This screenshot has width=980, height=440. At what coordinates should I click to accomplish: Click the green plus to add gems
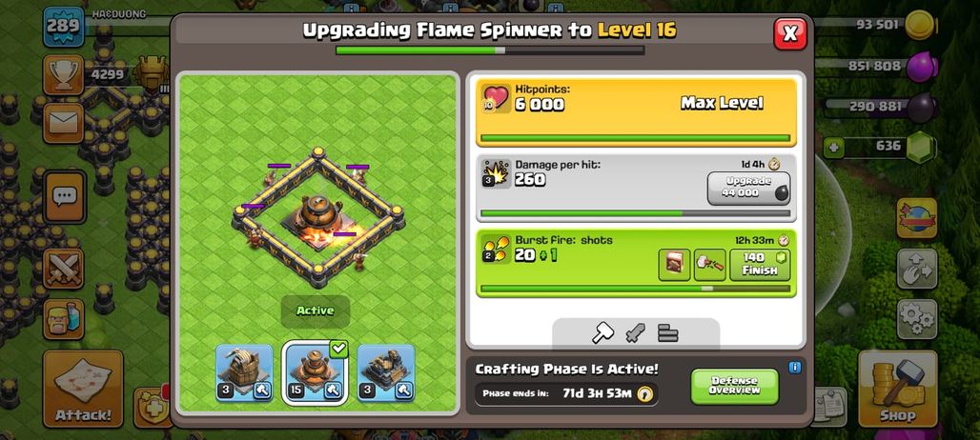coord(833,148)
